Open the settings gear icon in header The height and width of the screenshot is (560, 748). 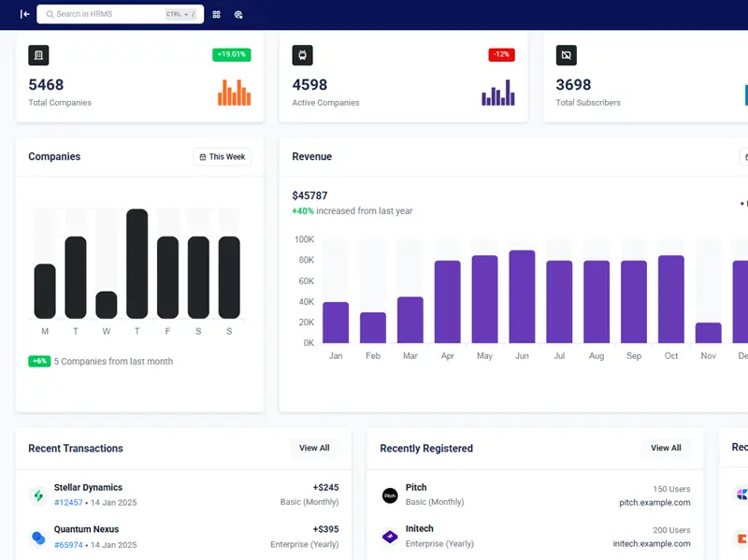[x=238, y=14]
